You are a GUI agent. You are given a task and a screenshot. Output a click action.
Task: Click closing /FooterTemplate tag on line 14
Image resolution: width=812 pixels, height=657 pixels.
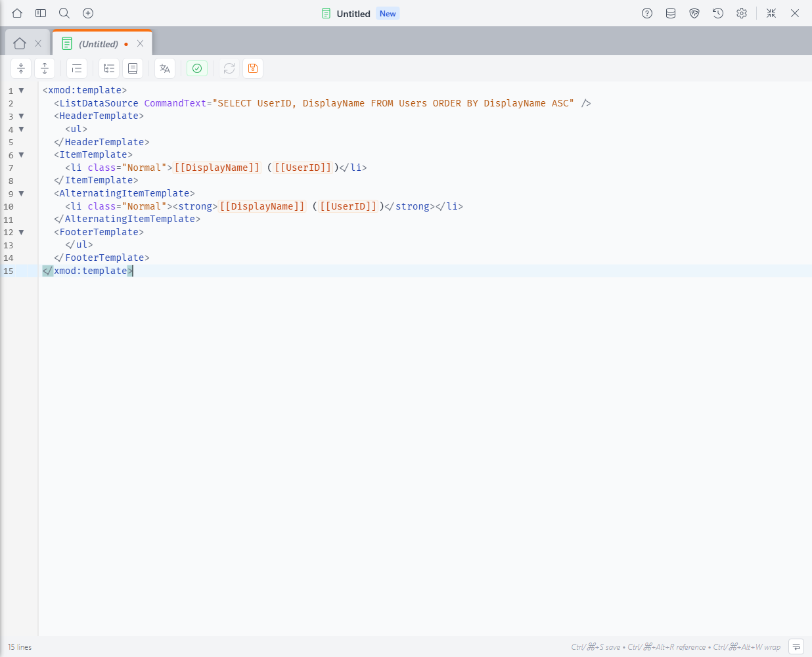point(102,258)
